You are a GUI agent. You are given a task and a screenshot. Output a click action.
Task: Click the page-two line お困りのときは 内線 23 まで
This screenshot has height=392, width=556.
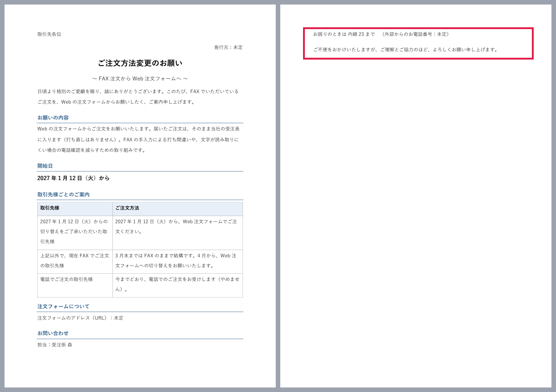pos(344,34)
